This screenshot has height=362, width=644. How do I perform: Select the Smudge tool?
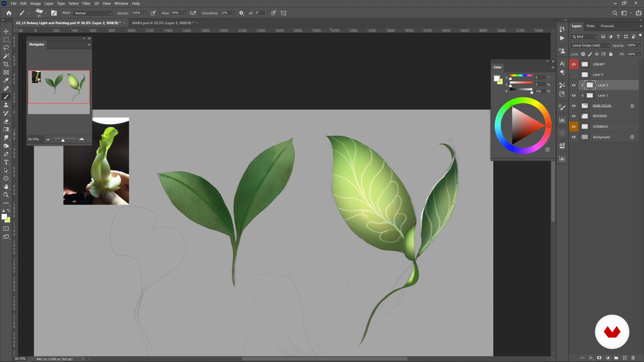coord(6,138)
